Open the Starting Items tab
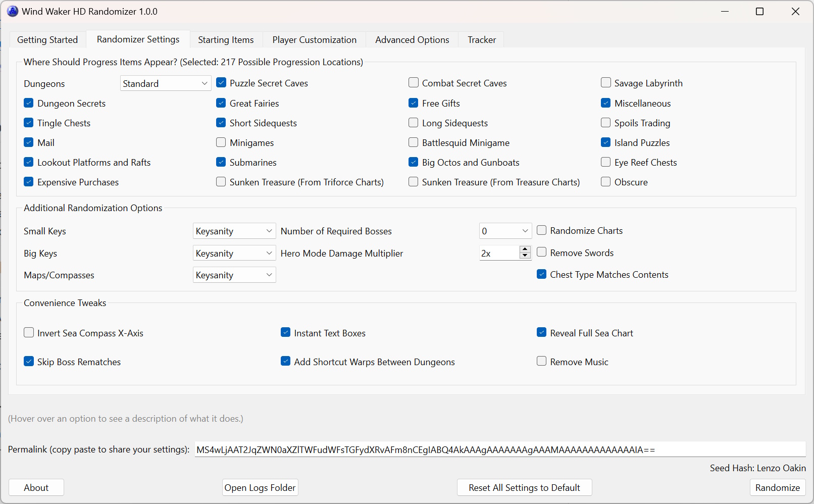This screenshot has height=504, width=814. click(x=226, y=40)
